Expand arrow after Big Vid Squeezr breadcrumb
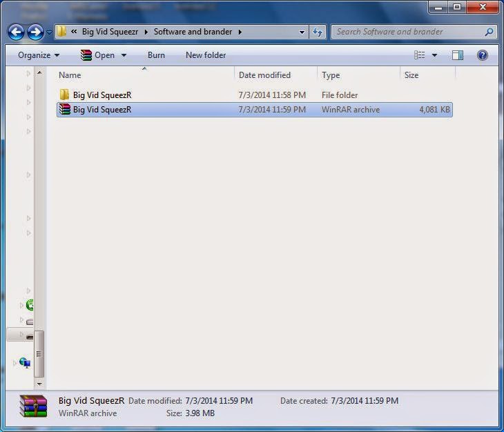The image size is (504, 432). click(146, 32)
